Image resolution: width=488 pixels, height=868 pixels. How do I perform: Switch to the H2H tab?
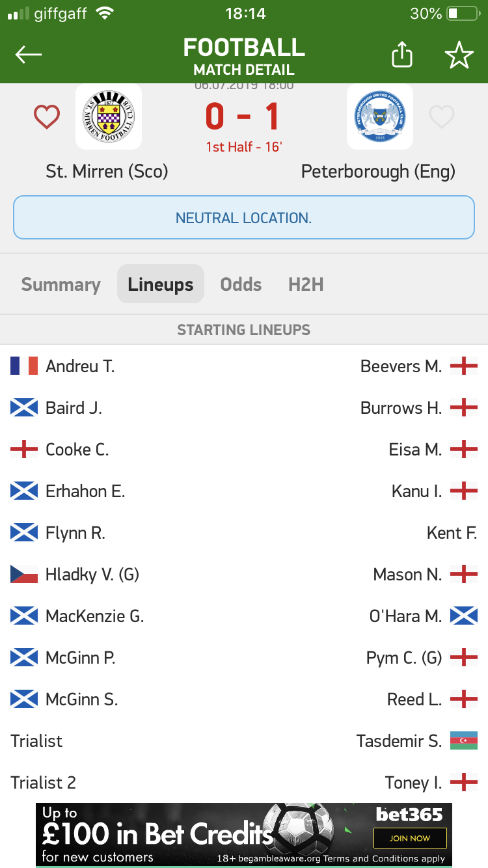306,284
